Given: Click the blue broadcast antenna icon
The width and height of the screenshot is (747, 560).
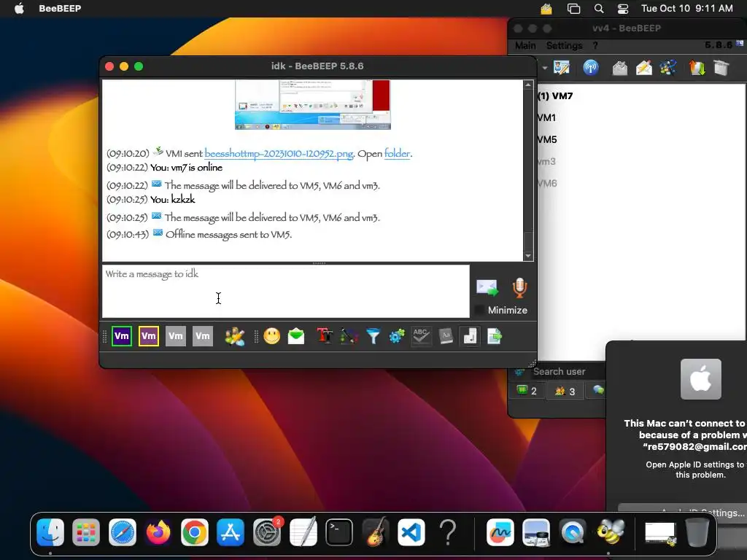Looking at the screenshot, I should [591, 68].
